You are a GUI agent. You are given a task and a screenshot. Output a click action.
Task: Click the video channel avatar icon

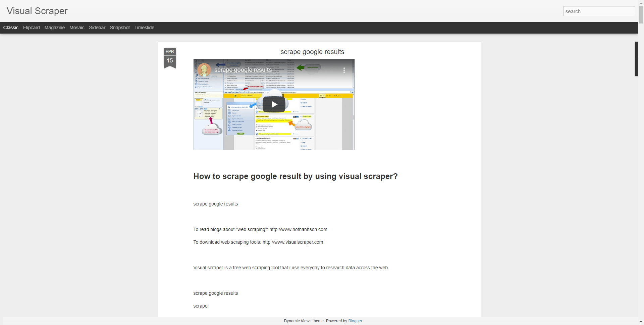204,70
